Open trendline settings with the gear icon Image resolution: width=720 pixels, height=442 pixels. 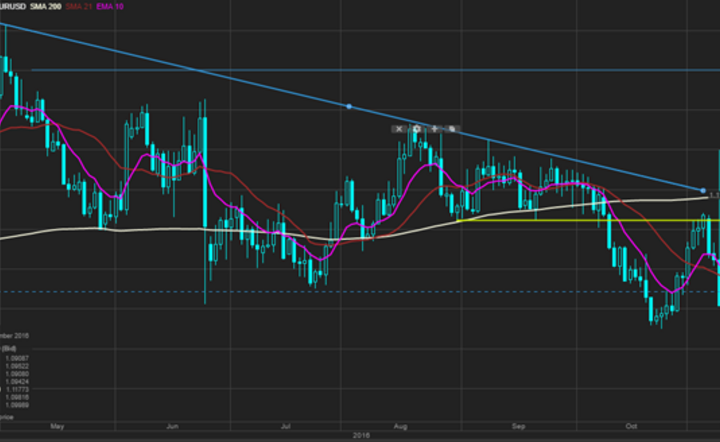pyautogui.click(x=416, y=129)
